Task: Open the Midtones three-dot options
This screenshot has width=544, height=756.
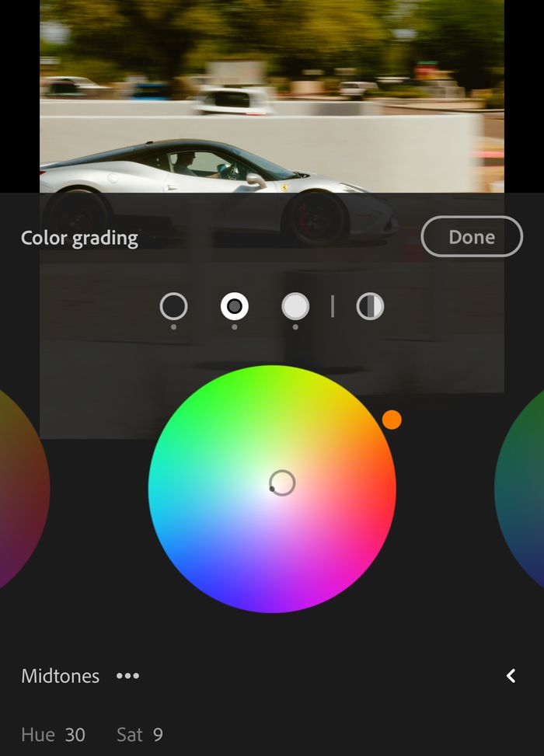Action: point(127,676)
